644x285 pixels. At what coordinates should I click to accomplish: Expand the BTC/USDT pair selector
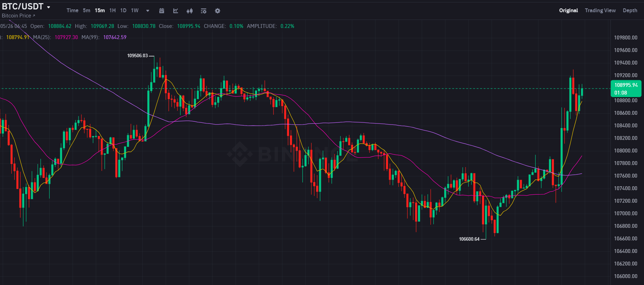coord(26,7)
